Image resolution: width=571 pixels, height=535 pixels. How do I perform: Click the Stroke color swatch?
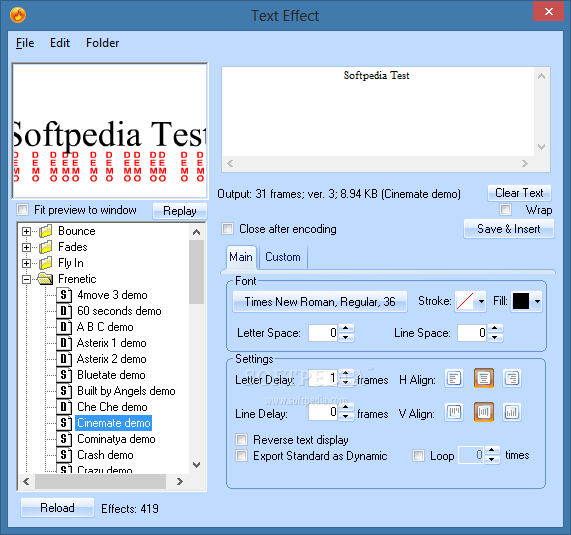[465, 302]
